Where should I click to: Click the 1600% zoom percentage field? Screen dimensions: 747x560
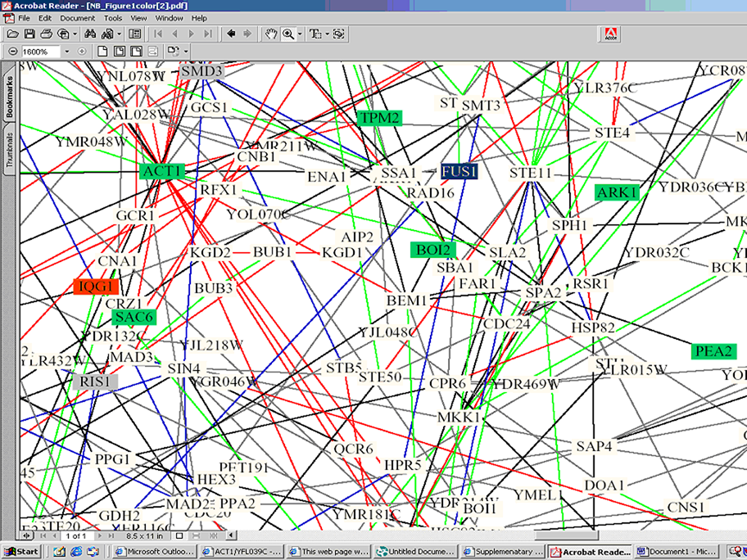click(x=39, y=52)
